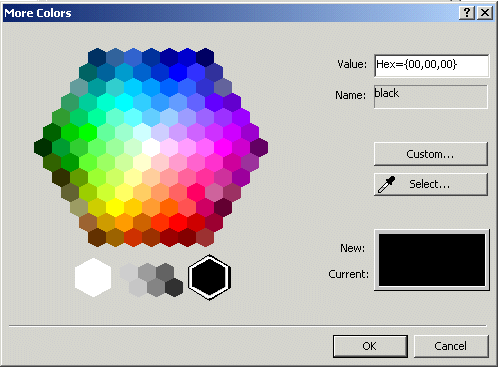Select the lightest gray small hexagon
Screen dimensions: 498x367
tap(129, 272)
